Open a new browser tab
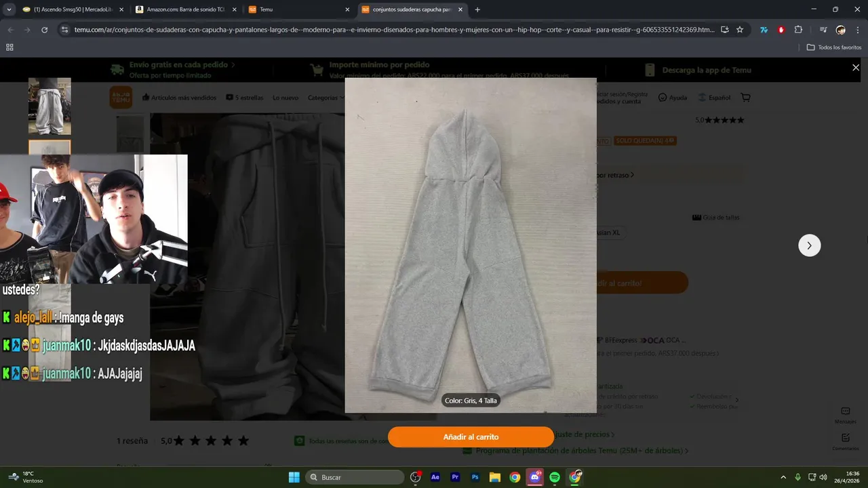868x488 pixels. [477, 9]
